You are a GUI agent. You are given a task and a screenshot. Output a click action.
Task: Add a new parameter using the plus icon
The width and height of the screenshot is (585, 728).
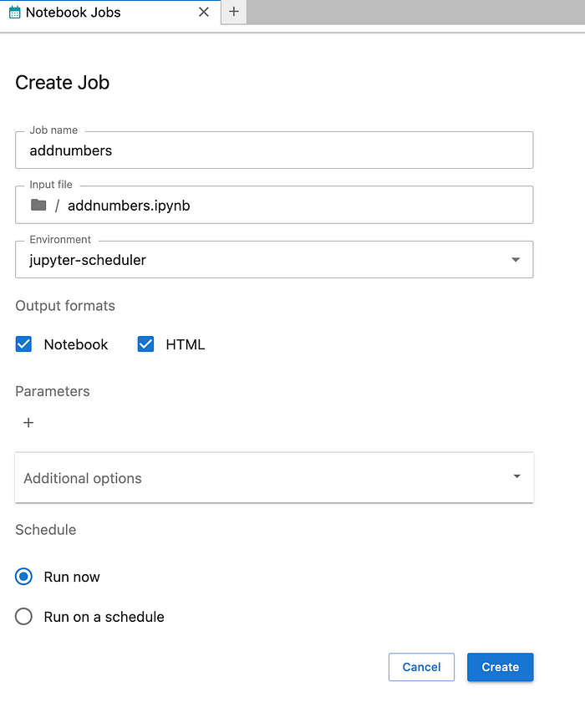click(28, 422)
